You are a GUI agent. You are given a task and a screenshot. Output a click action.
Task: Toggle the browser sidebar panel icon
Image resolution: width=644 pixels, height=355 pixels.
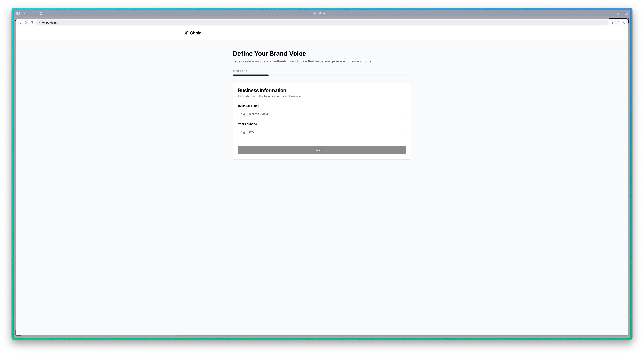[x=18, y=13]
